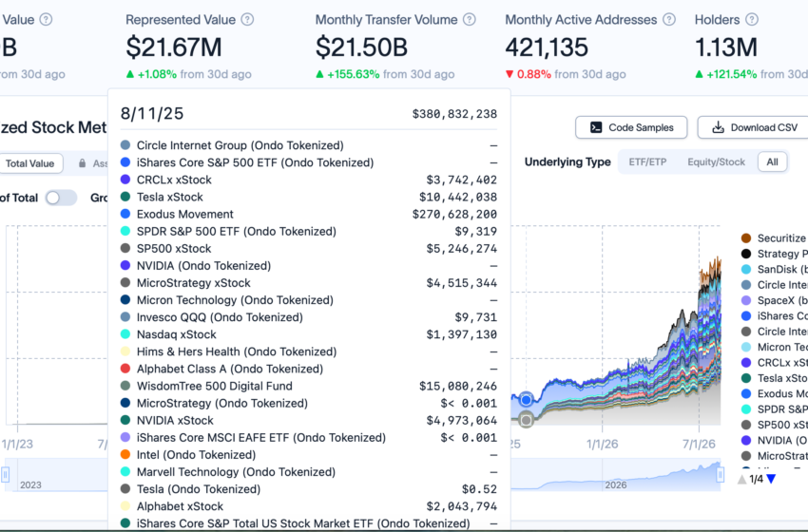Screen dimensions: 808x532
Task: Click Alphabet xStock row in tooltip
Action: [309, 506]
